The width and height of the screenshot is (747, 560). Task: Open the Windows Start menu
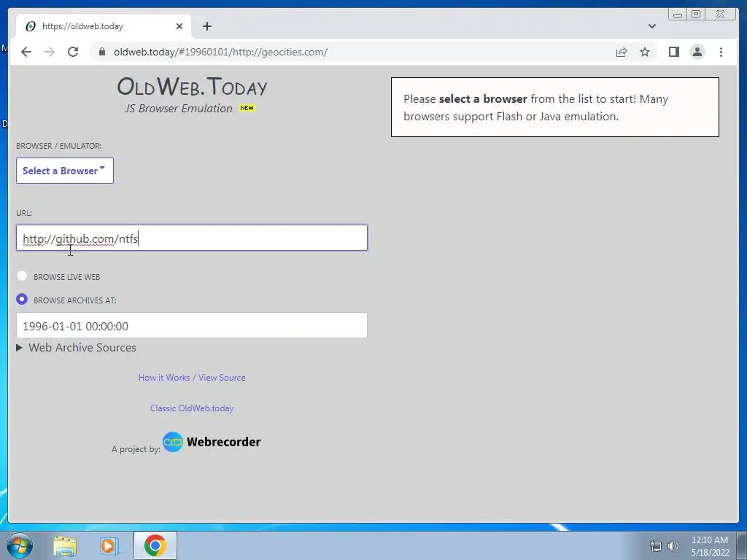pyautogui.click(x=20, y=545)
